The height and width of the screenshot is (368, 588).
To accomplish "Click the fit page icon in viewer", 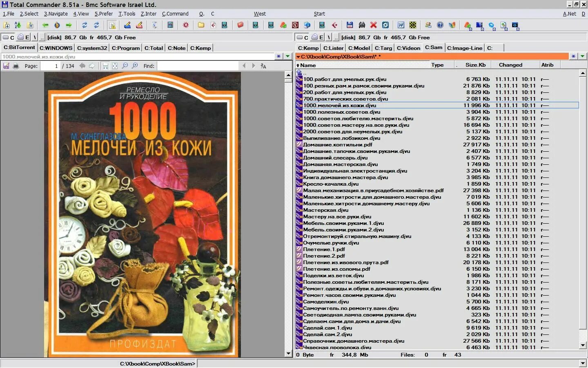I will tap(115, 66).
